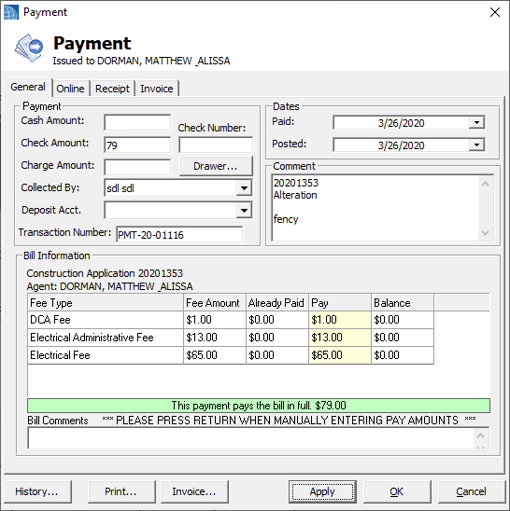This screenshot has width=510, height=511.
Task: Switch to the Invoice tab
Action: click(x=157, y=89)
